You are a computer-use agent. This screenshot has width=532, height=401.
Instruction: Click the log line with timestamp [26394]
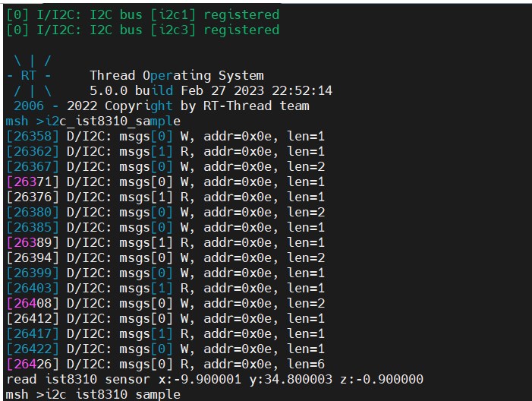tap(165, 258)
